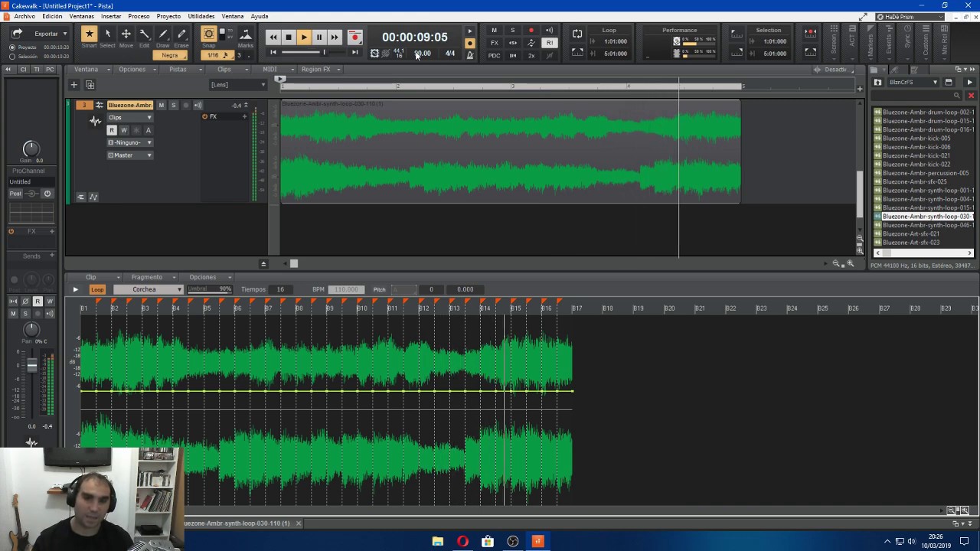The height and width of the screenshot is (551, 980).
Task: Open the Archivo menu
Action: coord(24,16)
